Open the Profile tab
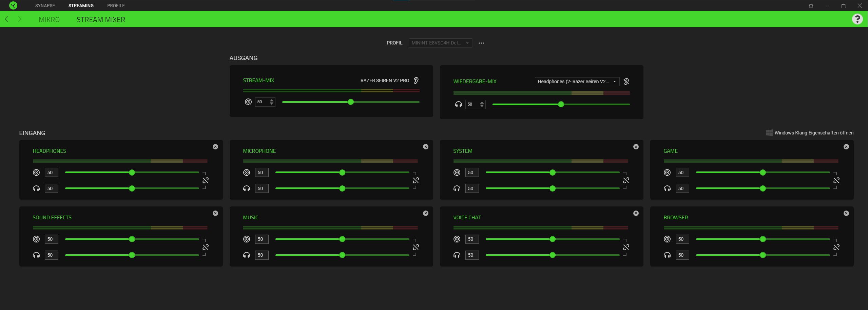This screenshot has width=868, height=310. click(x=116, y=6)
